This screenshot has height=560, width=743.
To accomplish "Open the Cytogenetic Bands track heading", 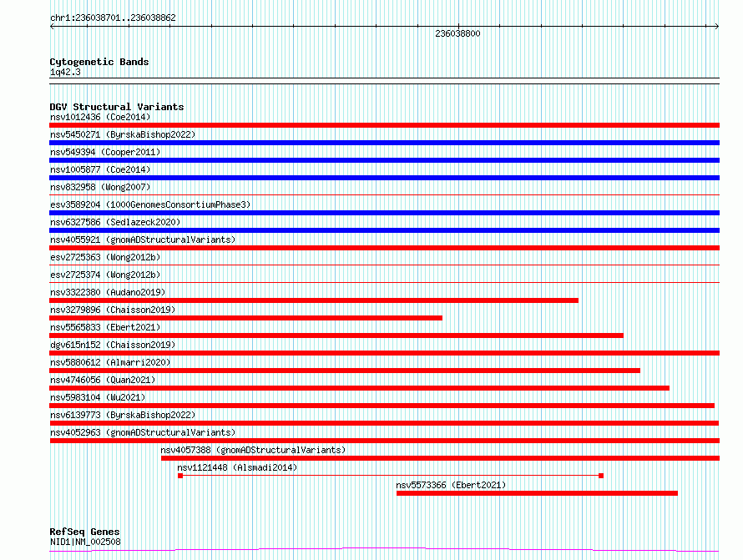I will tap(99, 62).
